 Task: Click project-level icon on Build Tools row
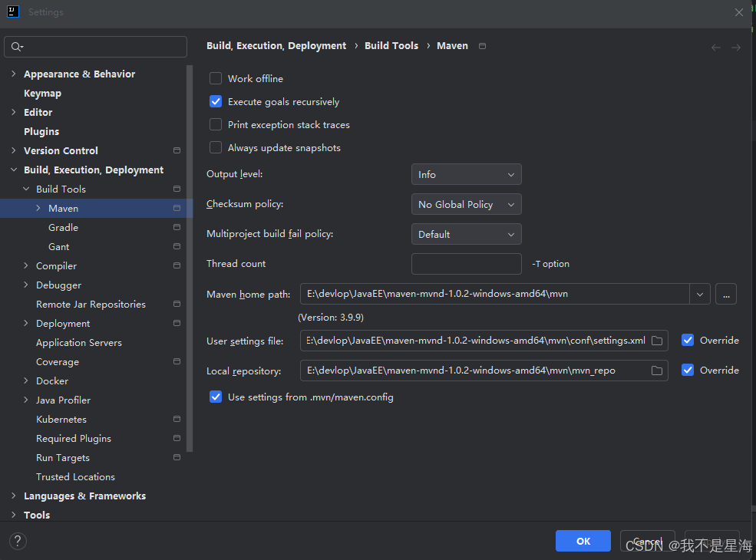click(177, 189)
